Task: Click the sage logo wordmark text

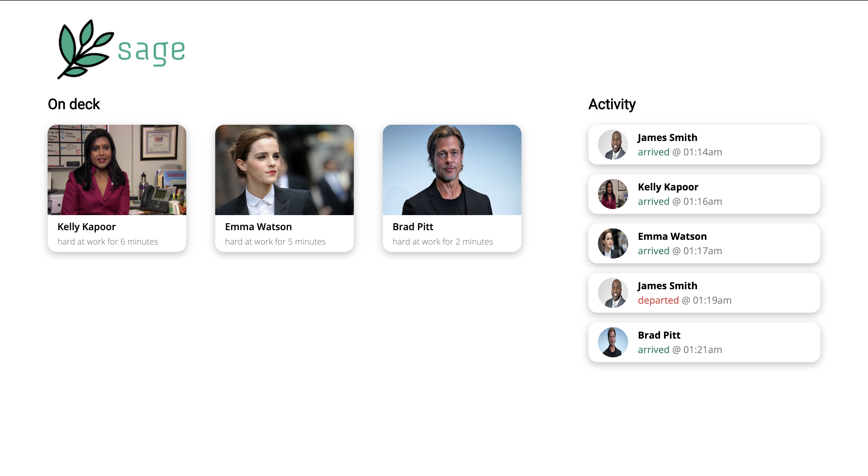Action: point(151,51)
